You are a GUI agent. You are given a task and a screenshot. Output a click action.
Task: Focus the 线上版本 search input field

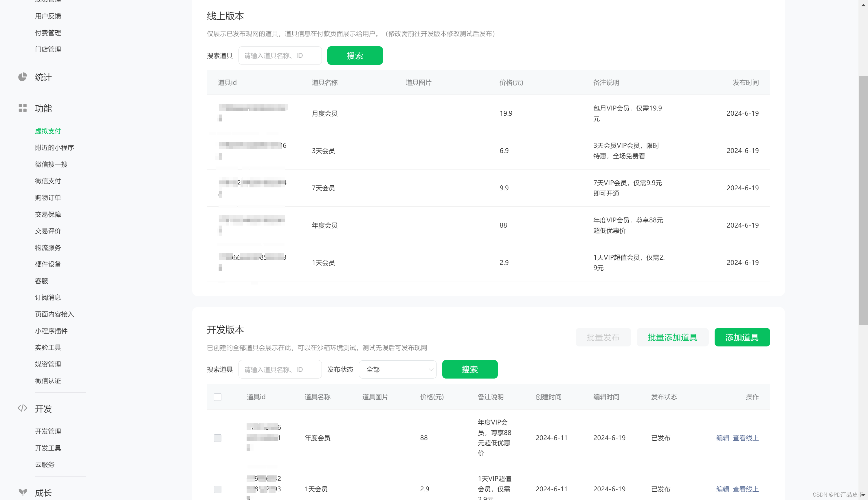coord(280,56)
